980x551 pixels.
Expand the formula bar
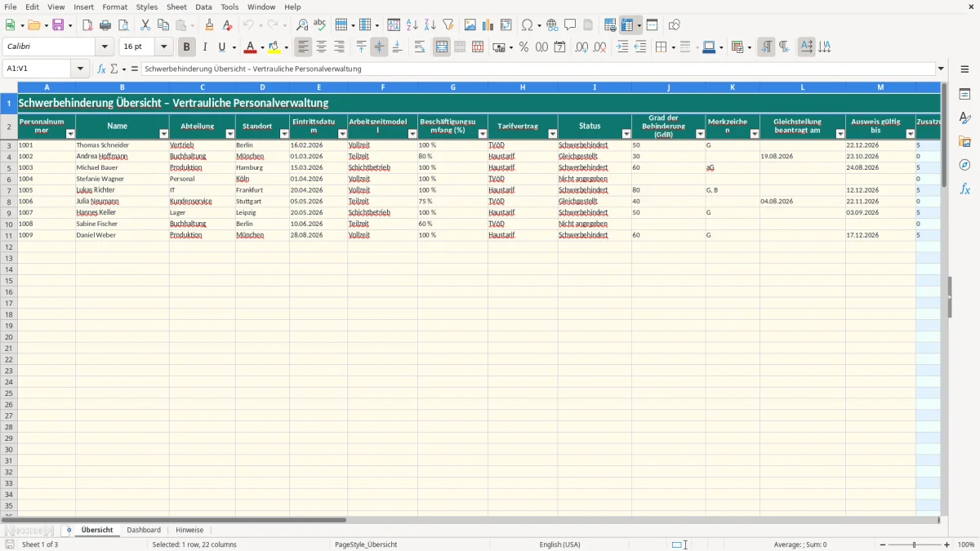(x=942, y=69)
